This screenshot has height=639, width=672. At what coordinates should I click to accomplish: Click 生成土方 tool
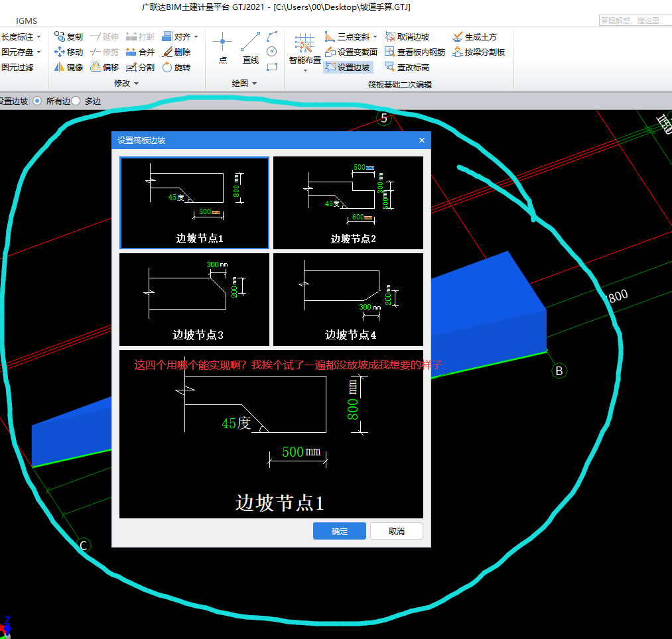(x=475, y=37)
